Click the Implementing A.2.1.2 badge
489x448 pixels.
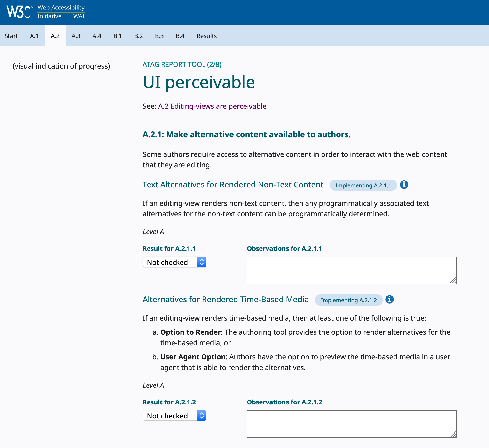349,300
